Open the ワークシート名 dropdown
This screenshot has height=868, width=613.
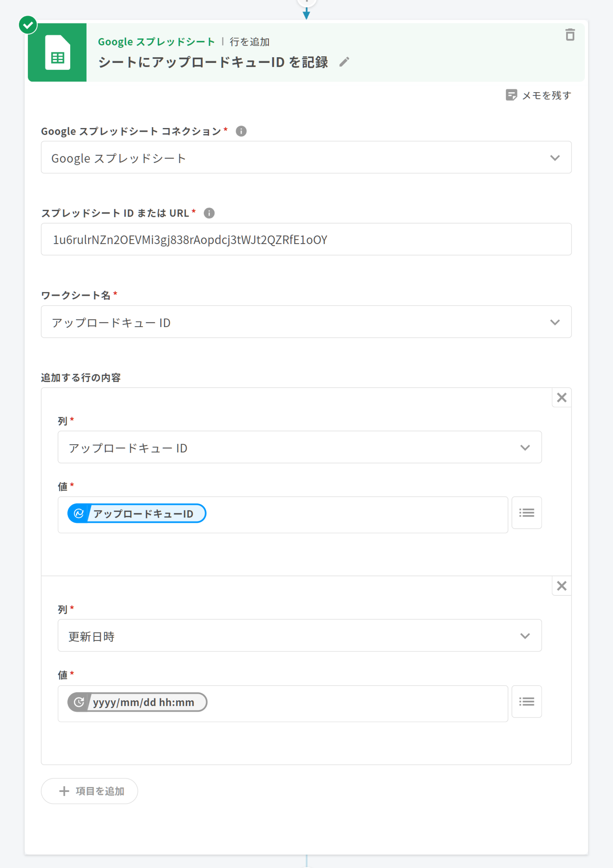point(554,322)
